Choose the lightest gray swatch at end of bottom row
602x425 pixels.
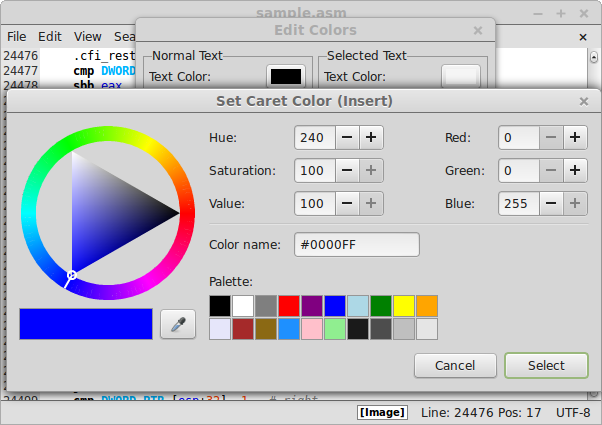tap(427, 329)
